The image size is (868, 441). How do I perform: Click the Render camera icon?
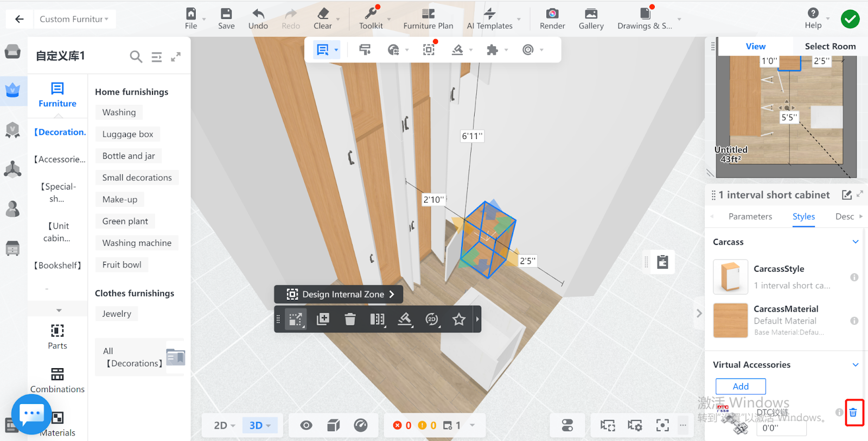[x=552, y=14]
